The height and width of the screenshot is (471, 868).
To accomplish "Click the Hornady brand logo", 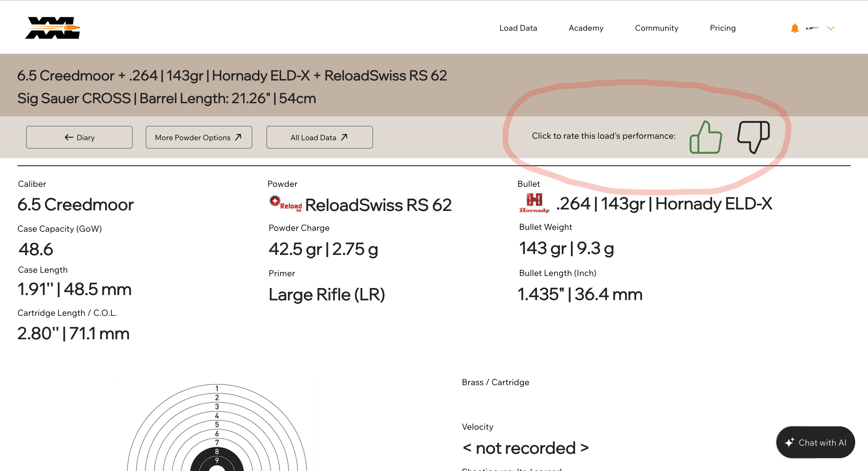I will [x=534, y=203].
